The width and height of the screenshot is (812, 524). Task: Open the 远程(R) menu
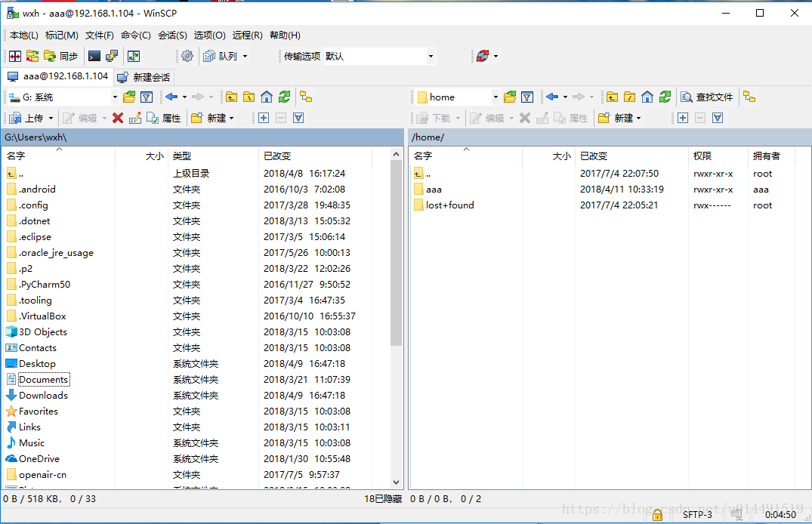[247, 35]
